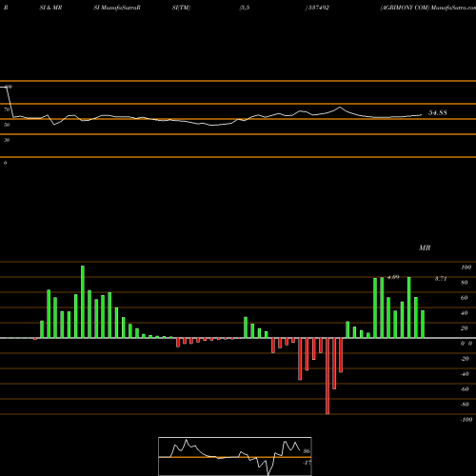Click the MR axis label -40
Image resolution: width=476 pixels, height=476 pixels.
(x=465, y=374)
